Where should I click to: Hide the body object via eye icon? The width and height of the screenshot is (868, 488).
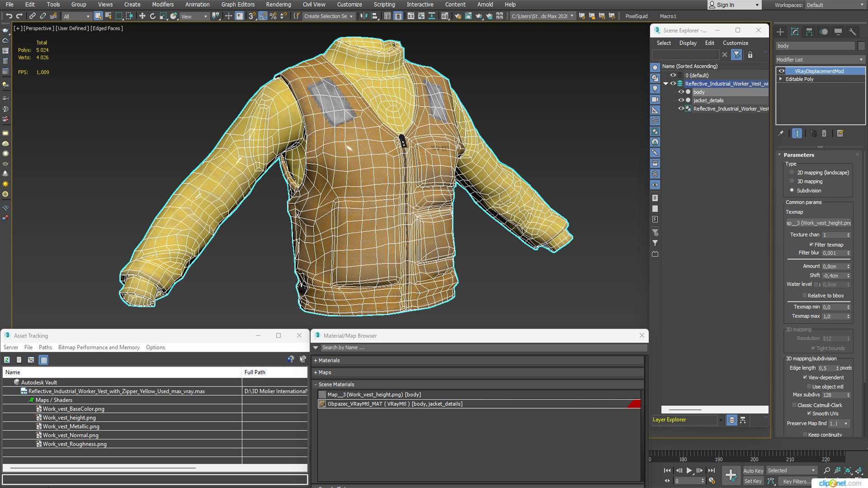point(681,92)
